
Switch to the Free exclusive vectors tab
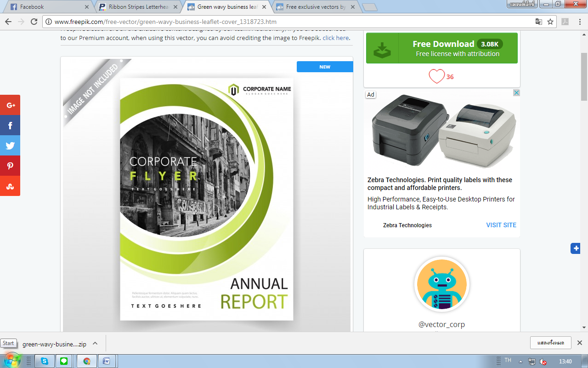coord(316,7)
